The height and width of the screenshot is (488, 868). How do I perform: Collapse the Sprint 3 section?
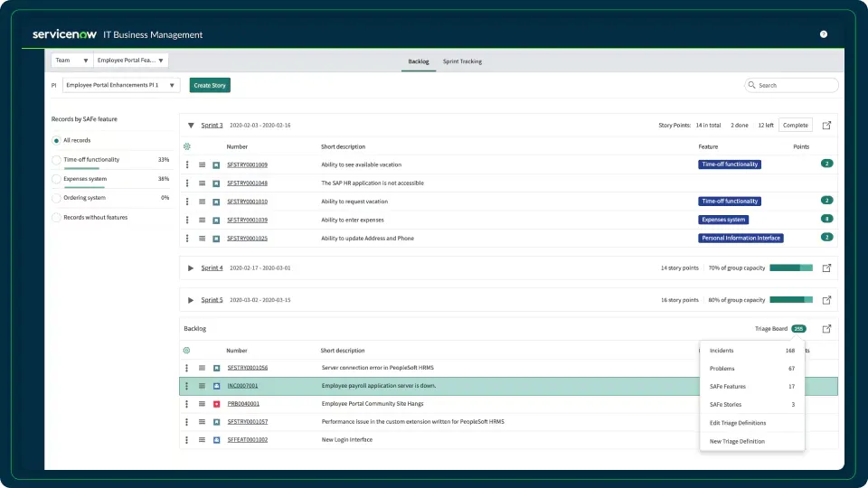tap(191, 126)
